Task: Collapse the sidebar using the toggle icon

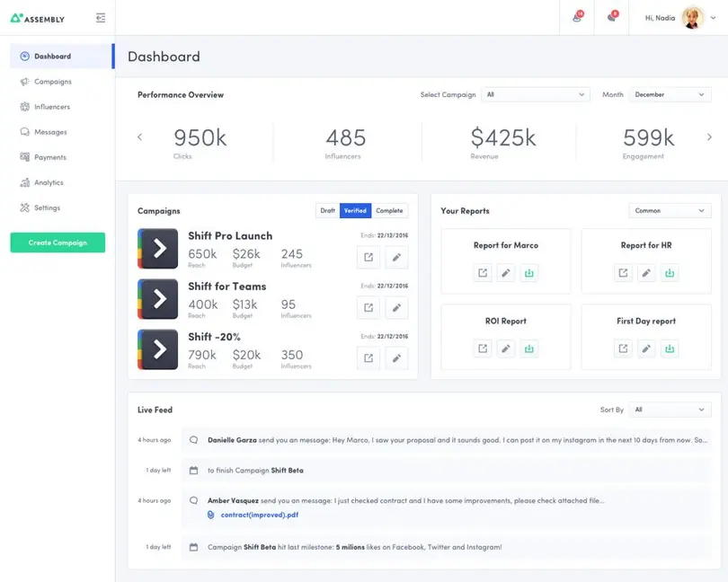Action: 101,16
